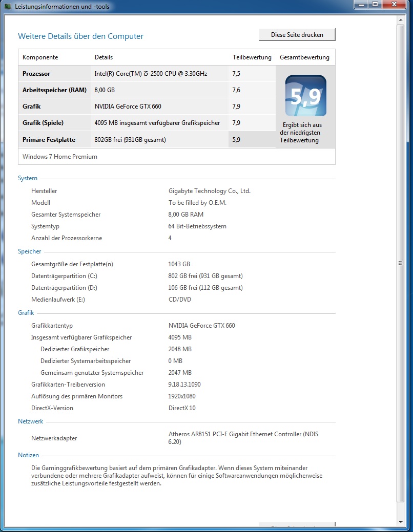Click the Netzwerk section heading
The width and height of the screenshot is (413, 532).
pyautogui.click(x=31, y=421)
